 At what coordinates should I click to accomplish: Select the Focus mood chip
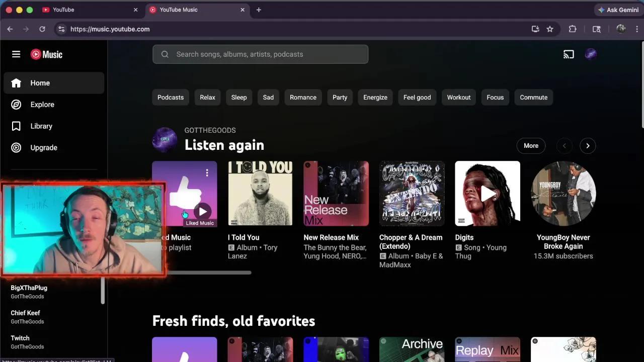click(495, 98)
